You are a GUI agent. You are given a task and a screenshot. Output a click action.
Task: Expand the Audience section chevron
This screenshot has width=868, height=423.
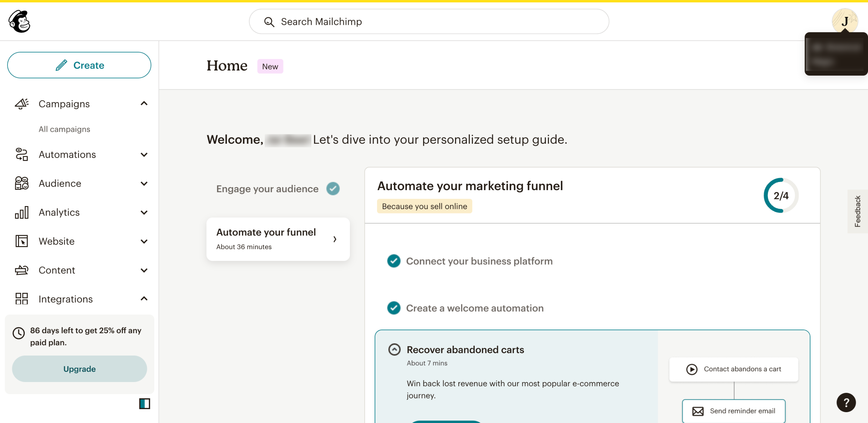pos(144,183)
